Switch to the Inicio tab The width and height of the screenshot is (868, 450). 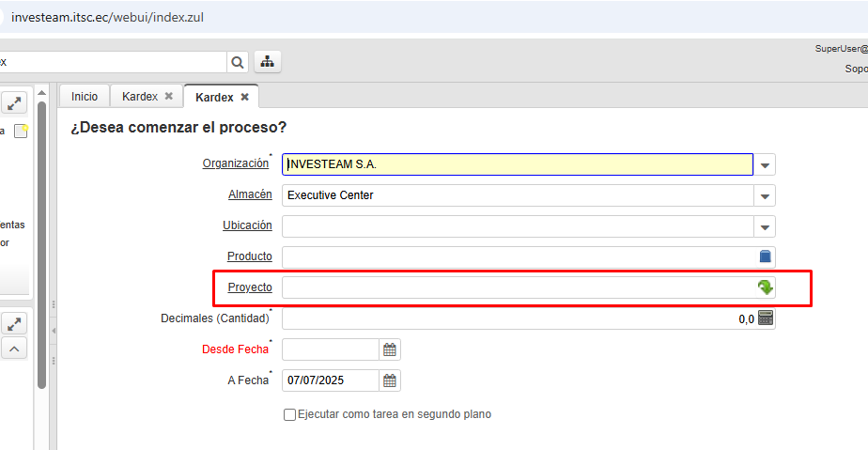85,97
